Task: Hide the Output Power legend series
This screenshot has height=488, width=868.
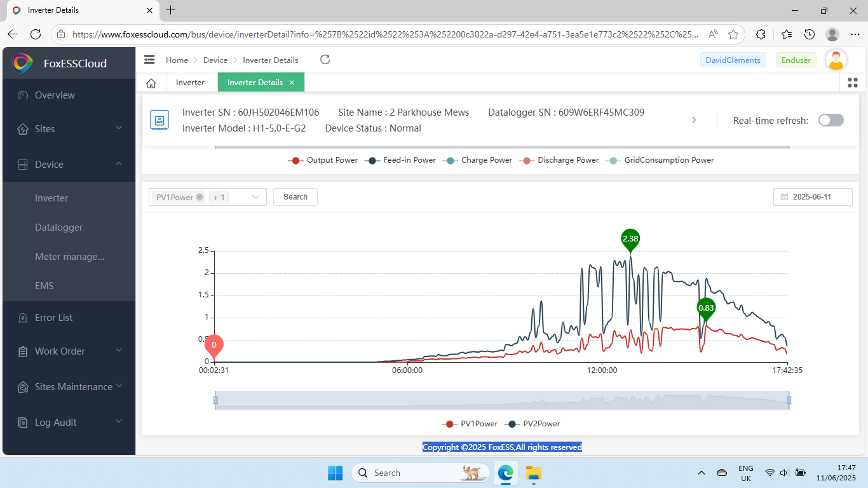Action: [x=323, y=160]
